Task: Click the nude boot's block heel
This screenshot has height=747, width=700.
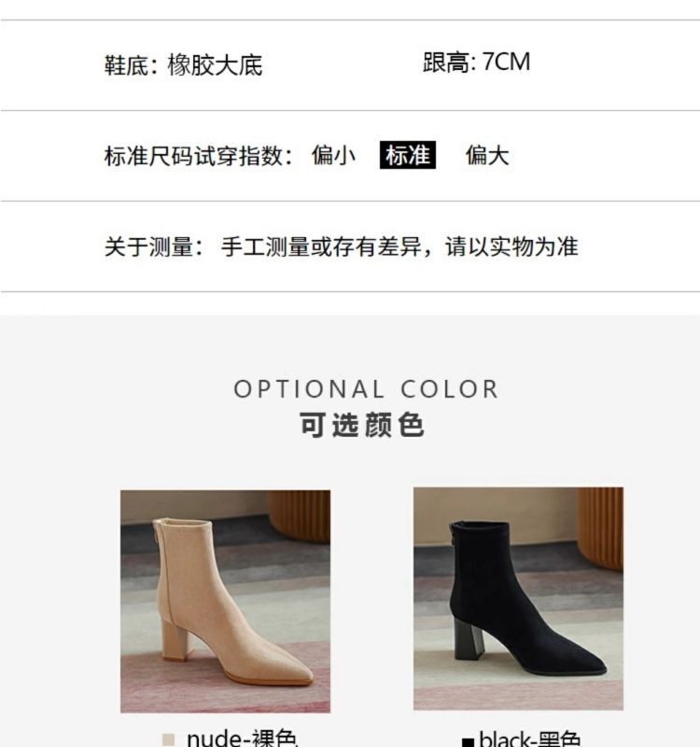Action: click(x=176, y=639)
